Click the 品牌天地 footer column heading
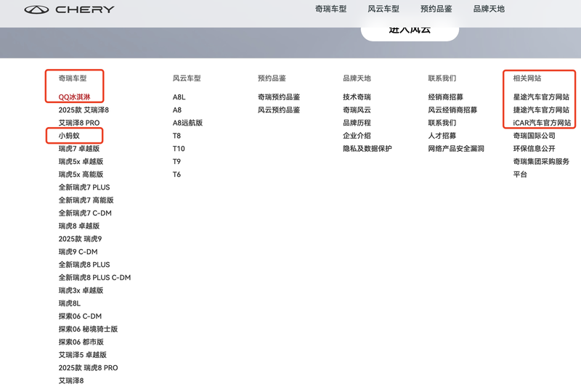Image resolution: width=581 pixels, height=392 pixels. (x=357, y=78)
